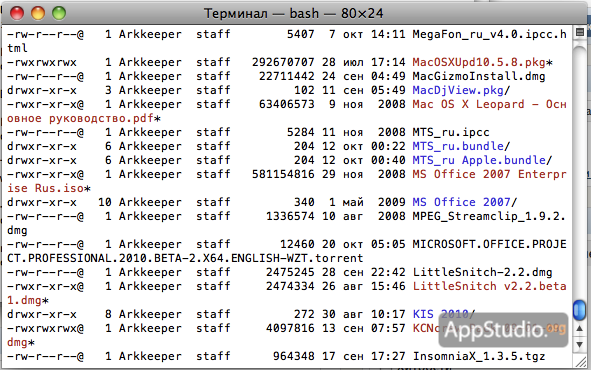Viewport: 591px width, 370px height.
Task: Click the time 17:27 on the InsomniaX row
Action: [x=388, y=356]
